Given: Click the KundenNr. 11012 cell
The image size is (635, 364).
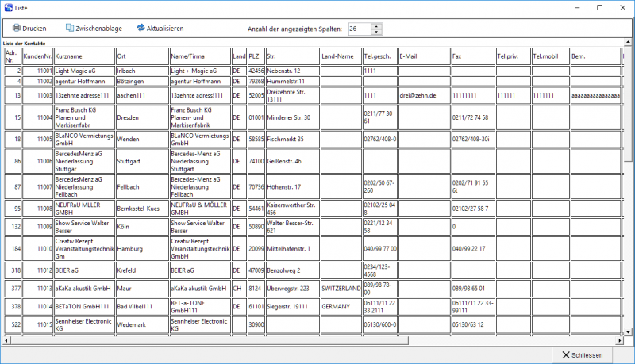Looking at the screenshot, I should 38,270.
